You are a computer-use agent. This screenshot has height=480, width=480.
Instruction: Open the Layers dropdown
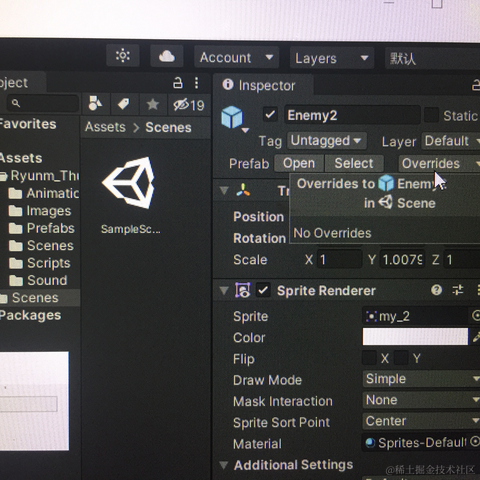(332, 59)
